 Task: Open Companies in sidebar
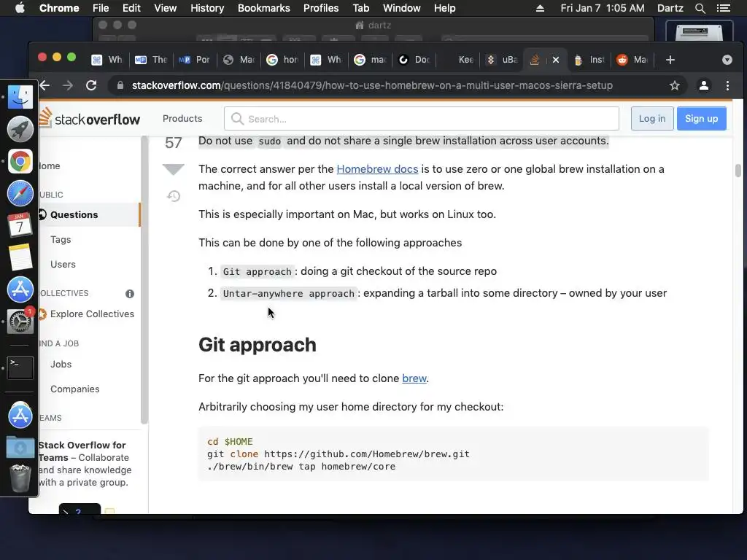point(75,389)
